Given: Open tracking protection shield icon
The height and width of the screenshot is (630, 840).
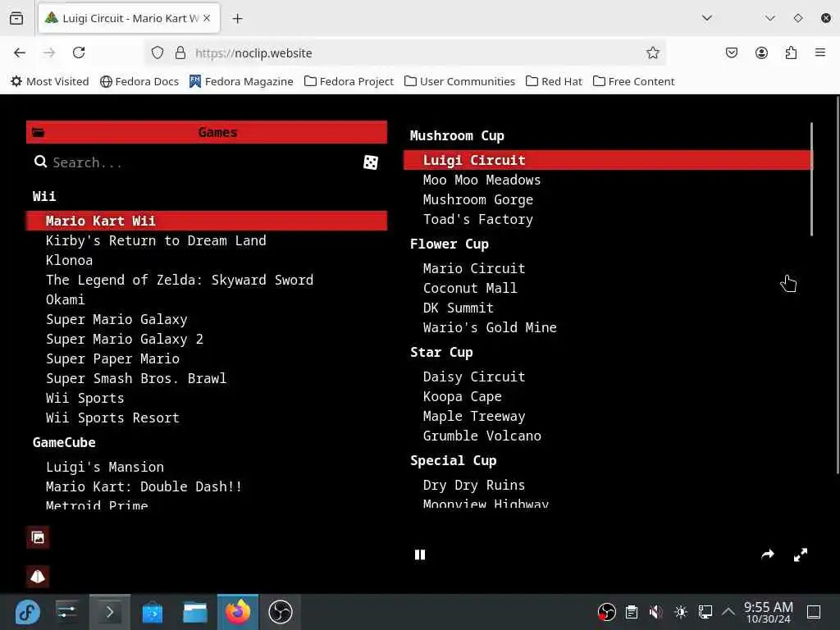Looking at the screenshot, I should click(157, 52).
